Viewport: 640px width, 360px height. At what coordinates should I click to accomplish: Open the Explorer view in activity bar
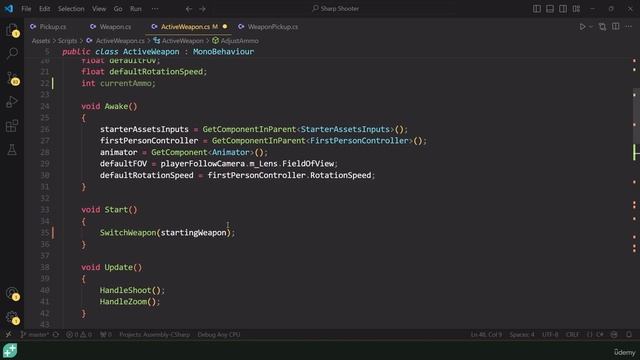[x=12, y=29]
